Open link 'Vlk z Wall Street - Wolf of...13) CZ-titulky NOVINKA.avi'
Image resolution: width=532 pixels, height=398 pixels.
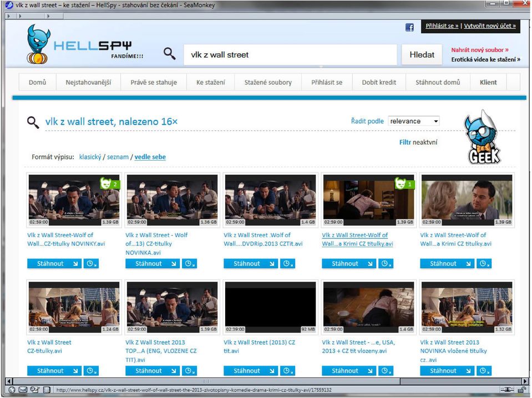coord(156,244)
